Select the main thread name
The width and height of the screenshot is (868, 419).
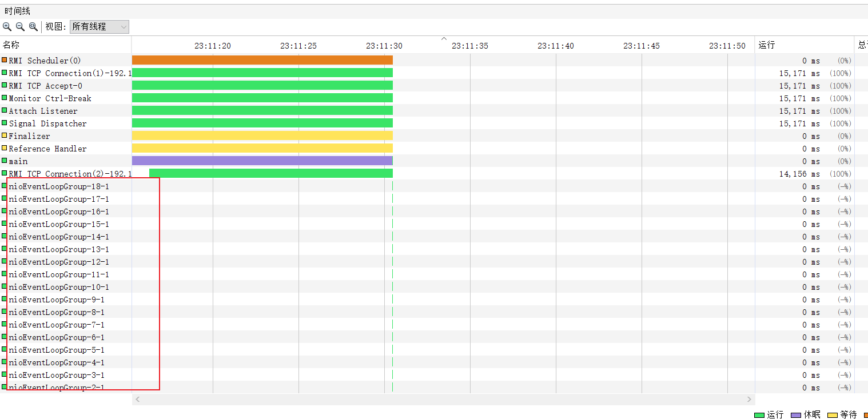[18, 161]
